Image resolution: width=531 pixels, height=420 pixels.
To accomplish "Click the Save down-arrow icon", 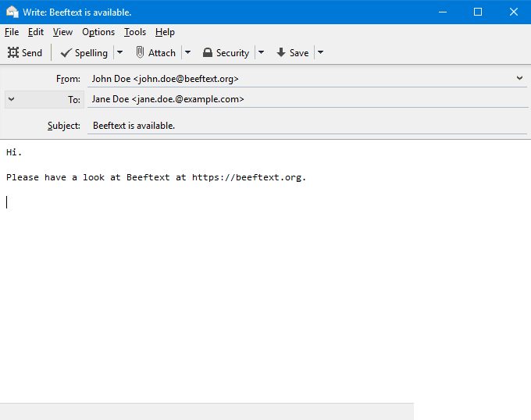I will click(x=281, y=52).
